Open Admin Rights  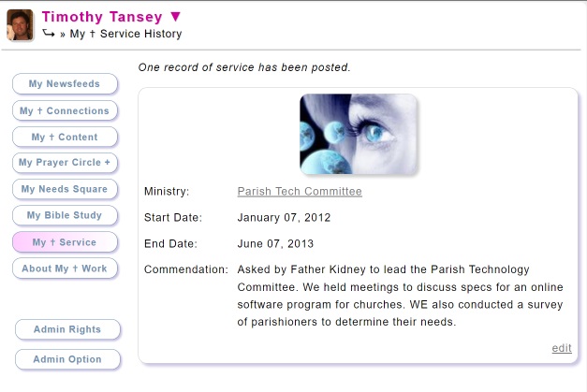coord(67,329)
